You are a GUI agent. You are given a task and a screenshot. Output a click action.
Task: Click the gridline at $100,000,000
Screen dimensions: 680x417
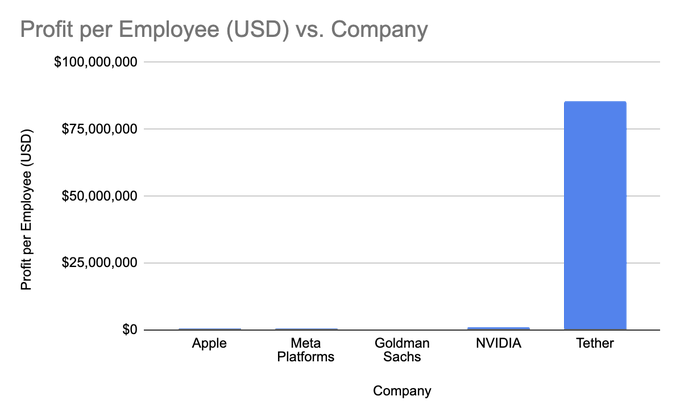tap(350, 62)
